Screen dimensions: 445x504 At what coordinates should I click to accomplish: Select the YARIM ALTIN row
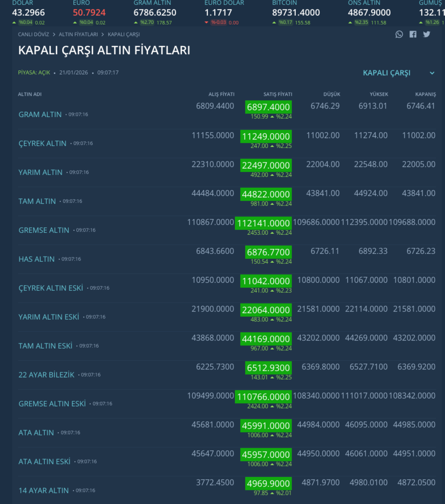40,172
